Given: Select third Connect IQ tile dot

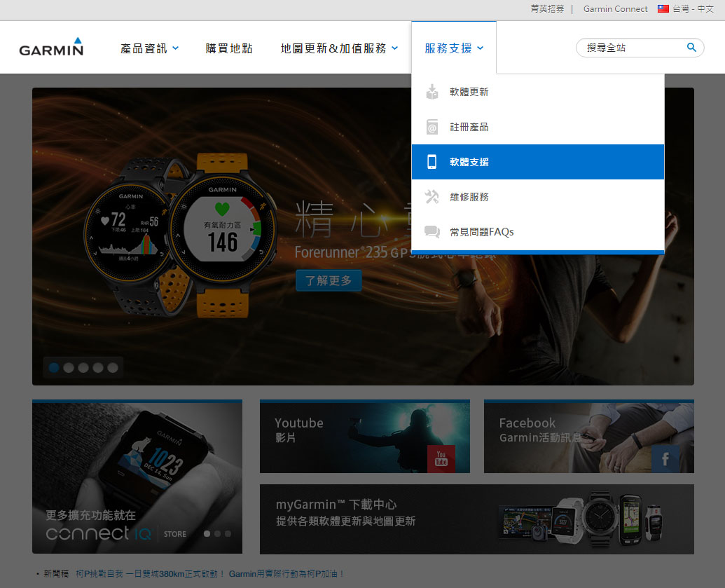Looking at the screenshot, I should [228, 533].
